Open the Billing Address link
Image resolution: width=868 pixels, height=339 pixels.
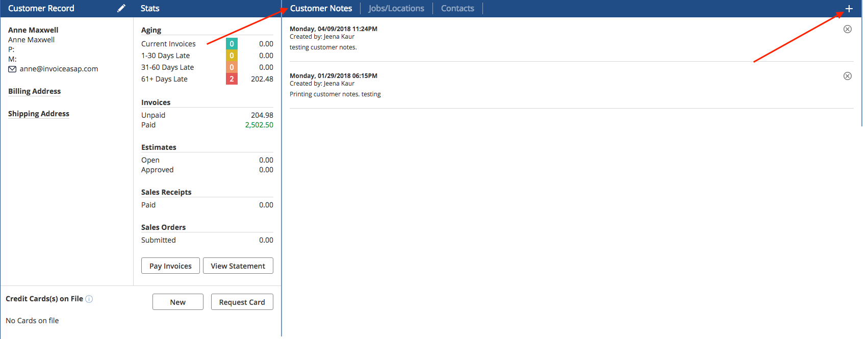34,91
